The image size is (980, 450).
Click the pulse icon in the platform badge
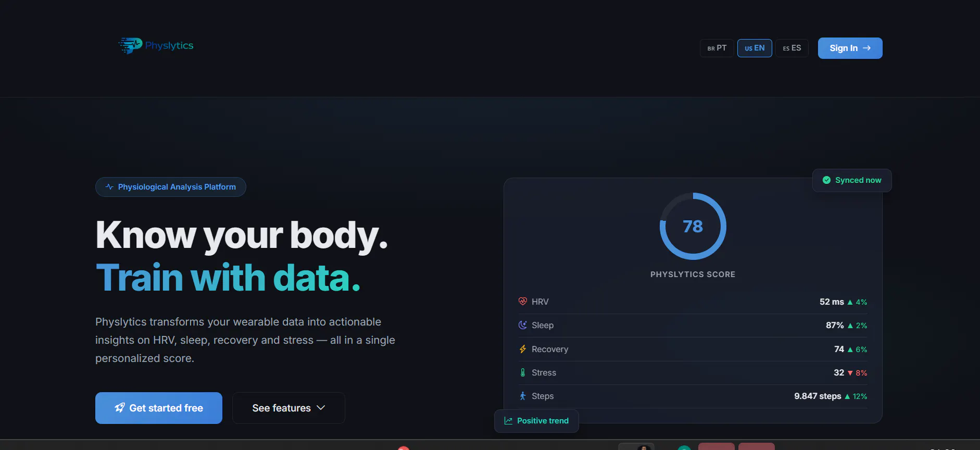pyautogui.click(x=109, y=187)
